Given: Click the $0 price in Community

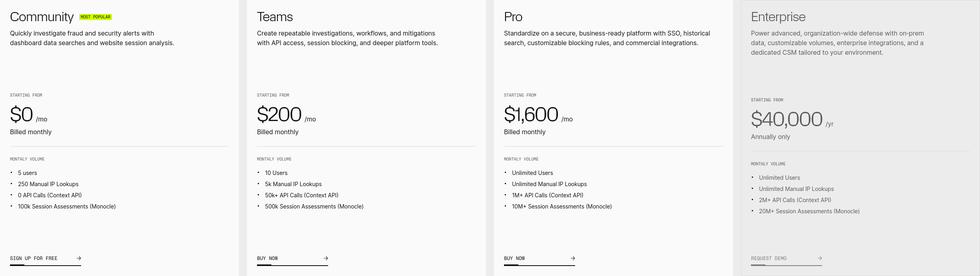Looking at the screenshot, I should 22,115.
